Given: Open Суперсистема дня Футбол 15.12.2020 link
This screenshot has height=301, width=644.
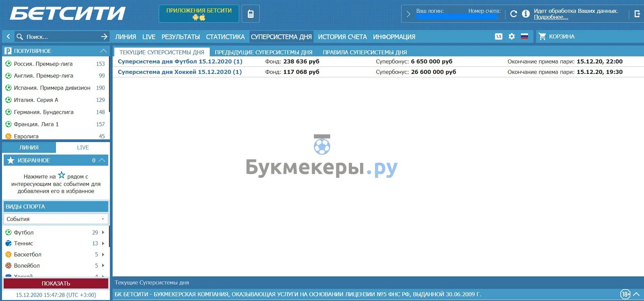Looking at the screenshot, I should click(x=180, y=61).
